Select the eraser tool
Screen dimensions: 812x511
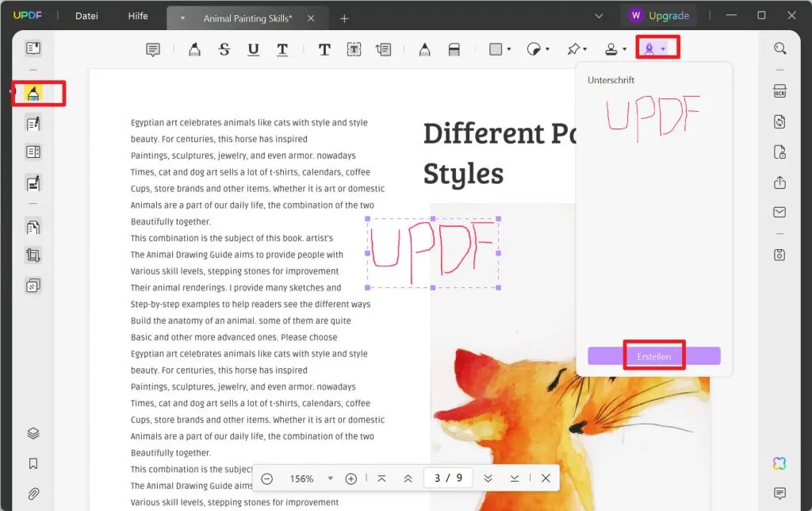point(454,49)
